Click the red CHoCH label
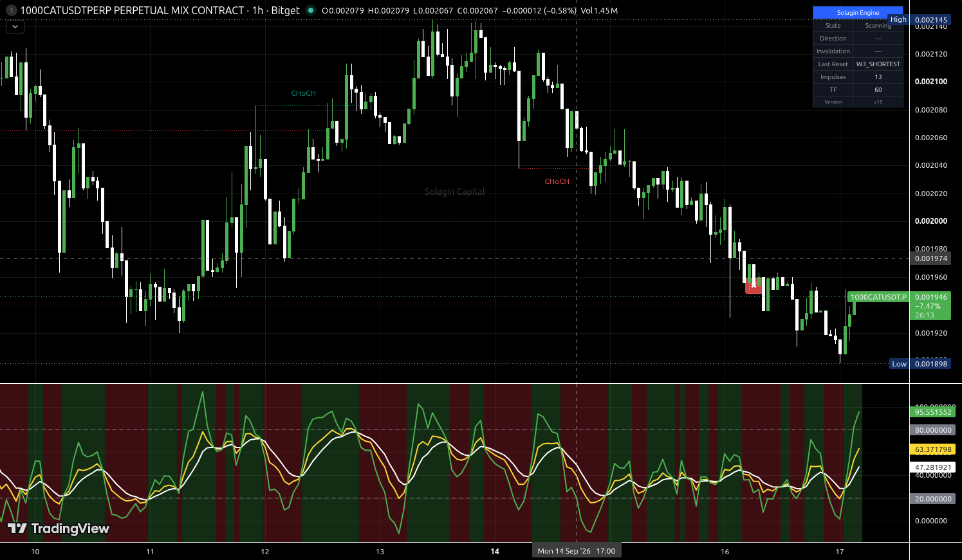962x560 pixels. [557, 181]
